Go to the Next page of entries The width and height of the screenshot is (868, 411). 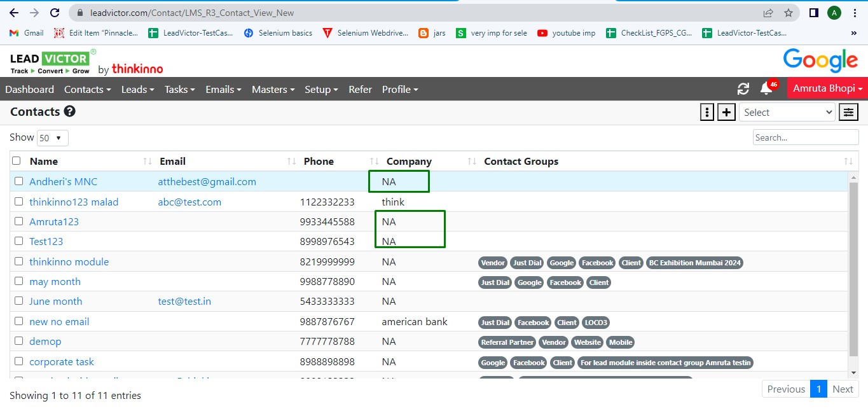[843, 389]
